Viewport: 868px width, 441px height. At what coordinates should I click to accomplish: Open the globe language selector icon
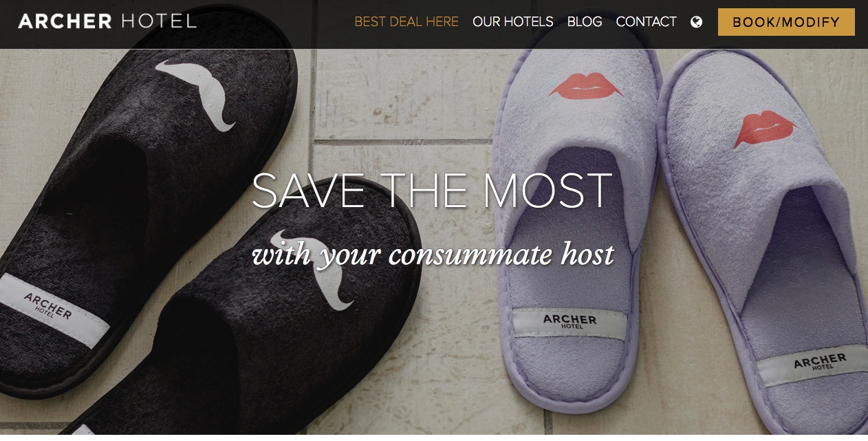tap(696, 22)
